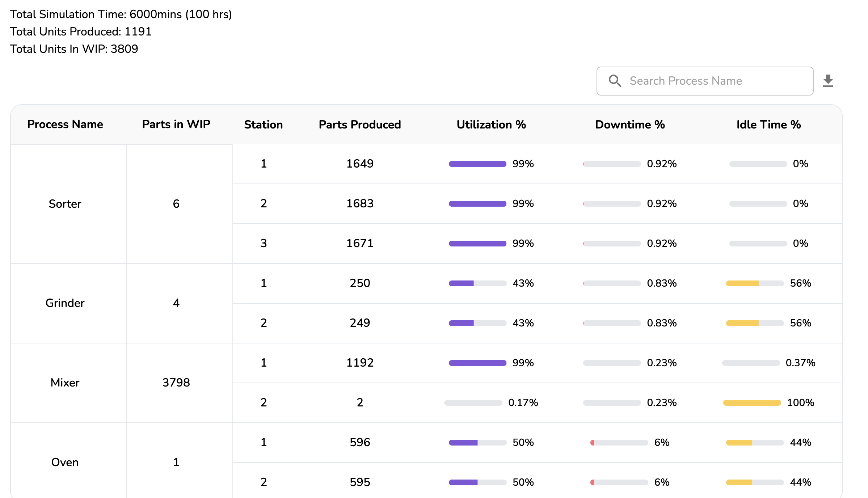This screenshot has height=498, width=868.
Task: Click the download results icon
Action: point(828,81)
